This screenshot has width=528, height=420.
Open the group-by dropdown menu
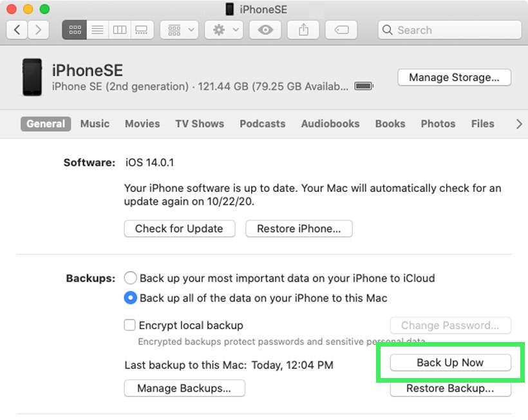pyautogui.click(x=180, y=30)
